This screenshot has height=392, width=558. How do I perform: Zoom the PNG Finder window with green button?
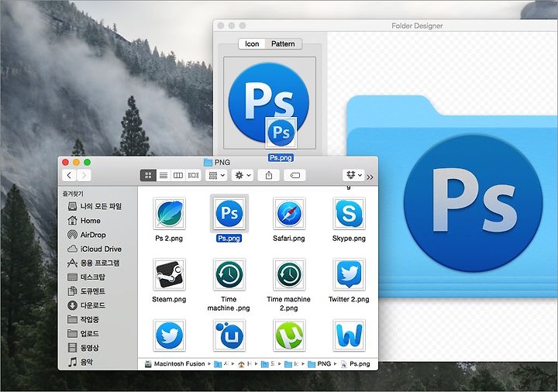pos(87,162)
